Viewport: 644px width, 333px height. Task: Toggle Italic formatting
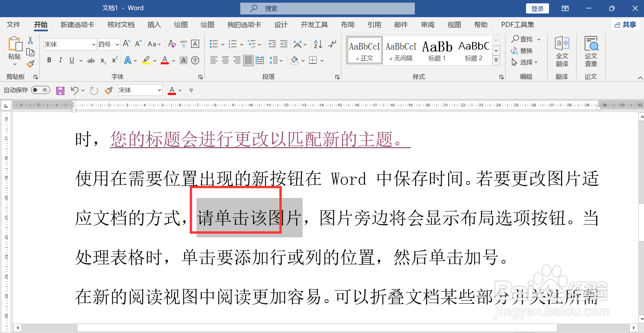pos(60,60)
